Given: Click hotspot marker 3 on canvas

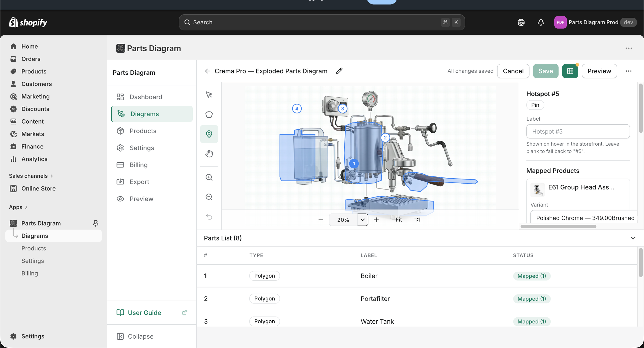Looking at the screenshot, I should pyautogui.click(x=342, y=109).
